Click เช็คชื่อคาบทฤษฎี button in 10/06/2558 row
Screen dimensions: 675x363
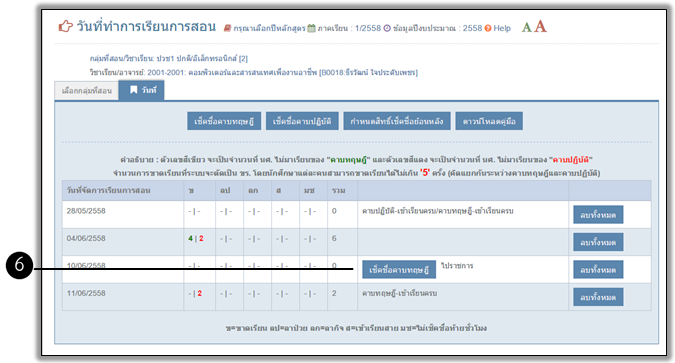point(399,270)
